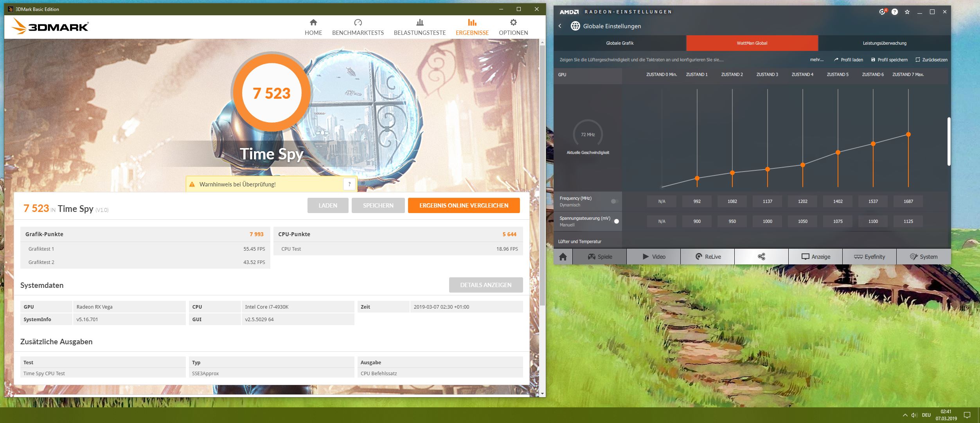Open the 3DMark Home icon
Image resolution: width=980 pixels, height=423 pixels.
click(313, 23)
